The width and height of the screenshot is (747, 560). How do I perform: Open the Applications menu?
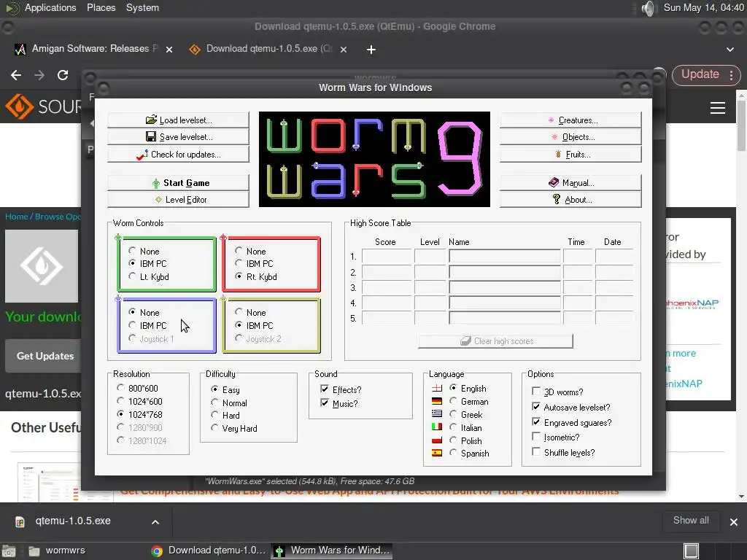[50, 7]
